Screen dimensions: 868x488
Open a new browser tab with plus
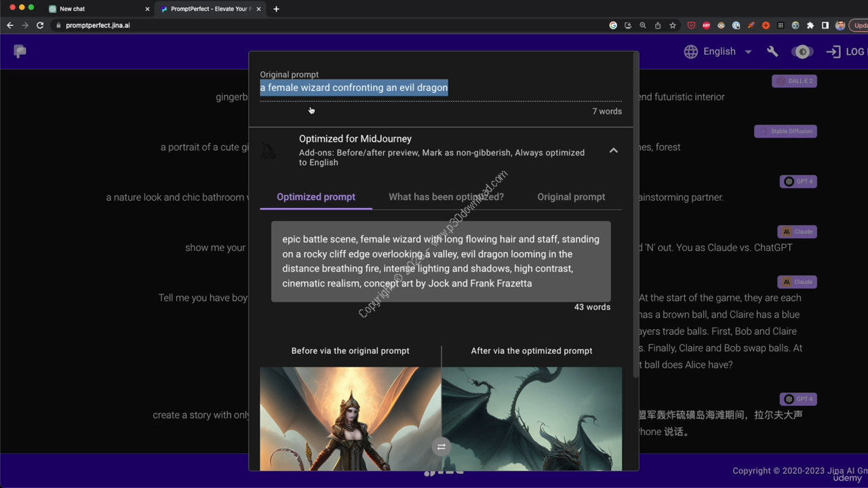pos(276,9)
